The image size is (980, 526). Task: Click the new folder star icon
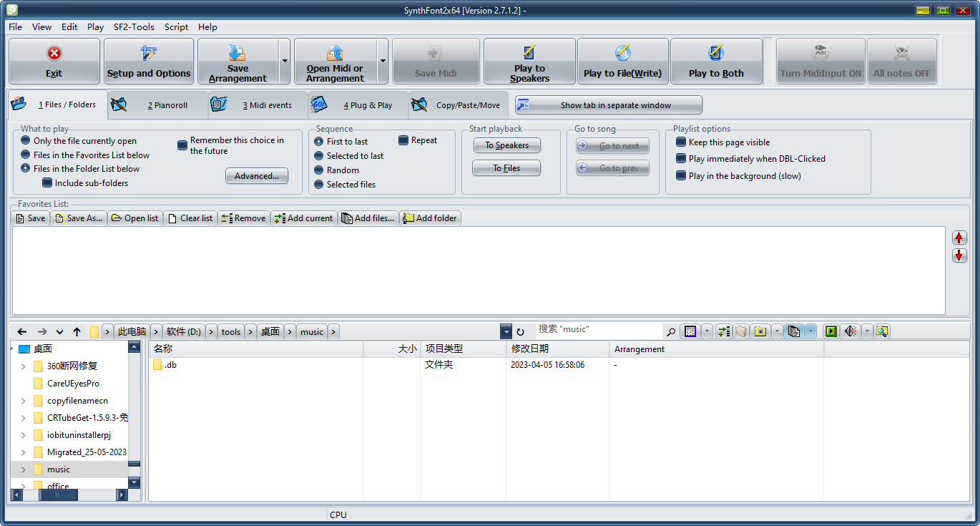(760, 331)
